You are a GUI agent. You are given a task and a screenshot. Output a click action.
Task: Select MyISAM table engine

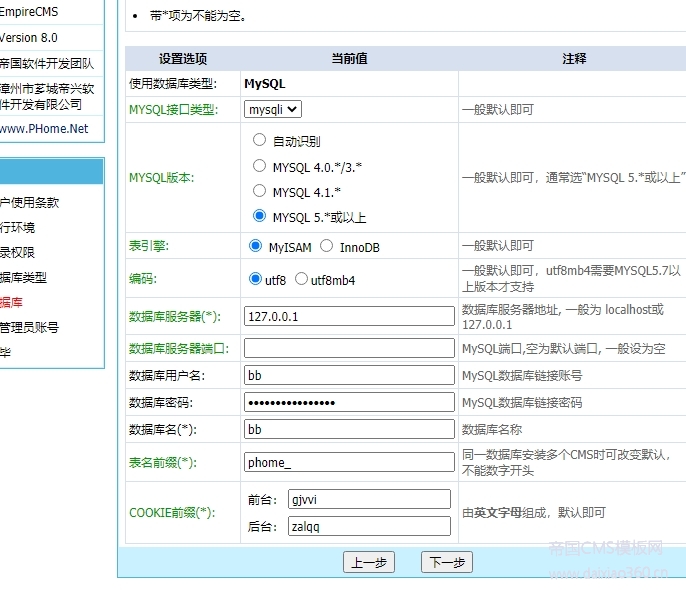coord(255,246)
